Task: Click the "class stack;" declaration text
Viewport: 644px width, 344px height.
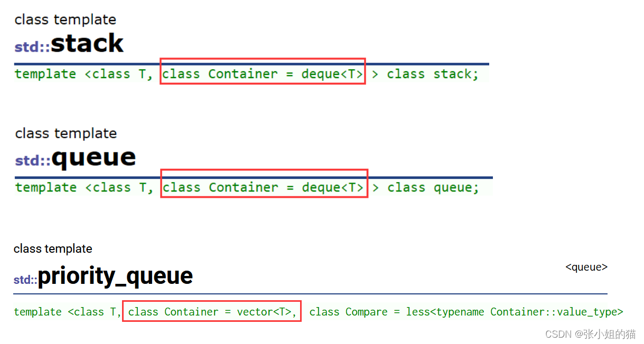Action: [x=432, y=74]
